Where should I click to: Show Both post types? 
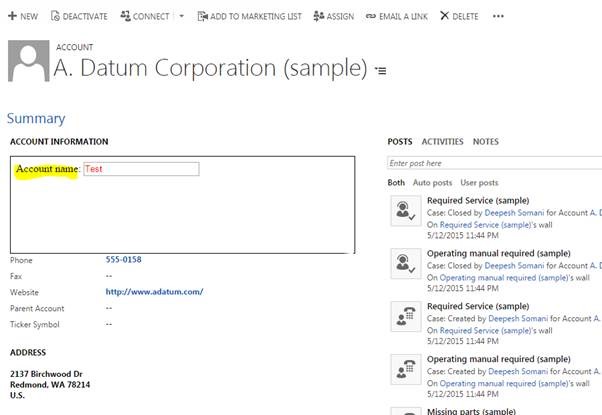pyautogui.click(x=396, y=183)
